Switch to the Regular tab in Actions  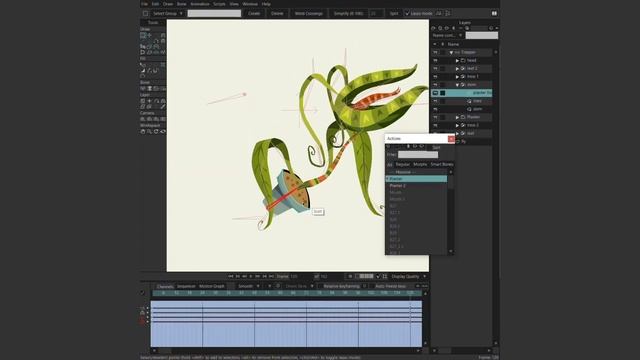coord(402,164)
